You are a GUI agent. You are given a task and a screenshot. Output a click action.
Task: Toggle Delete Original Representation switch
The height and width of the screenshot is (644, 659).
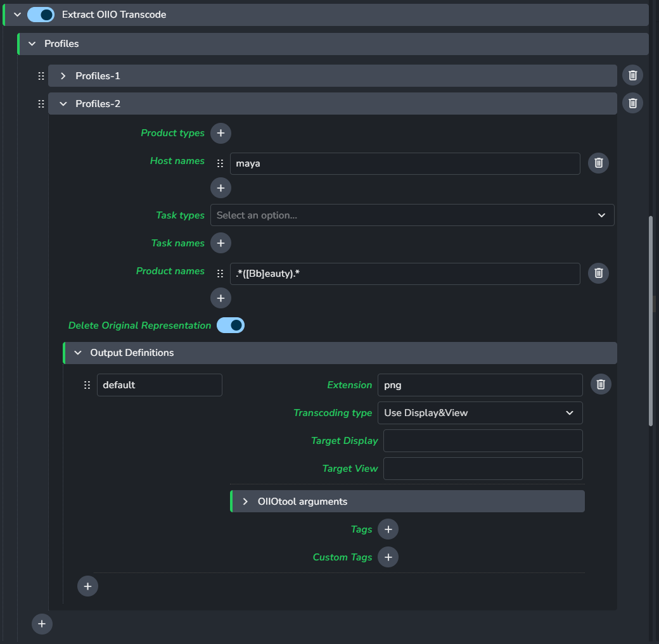coord(231,325)
